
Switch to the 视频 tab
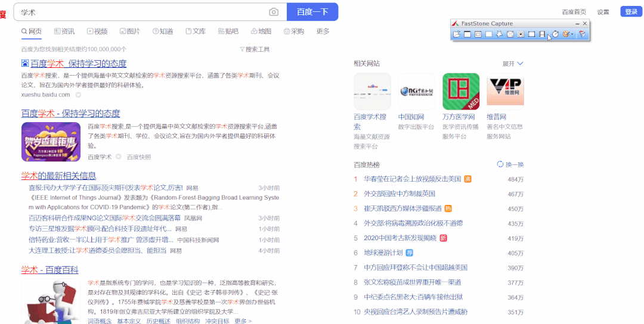97,31
